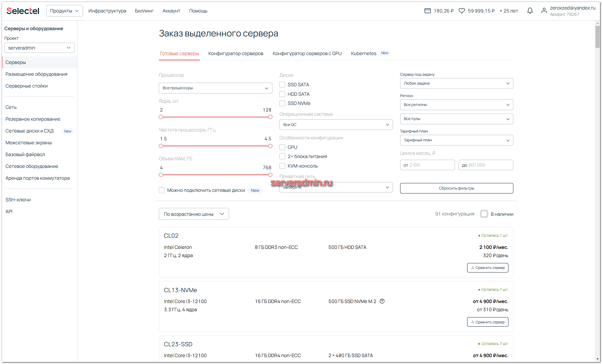Viewport: 602px width, 364px height.
Task: Open Резервное копирование
Action: click(33, 119)
